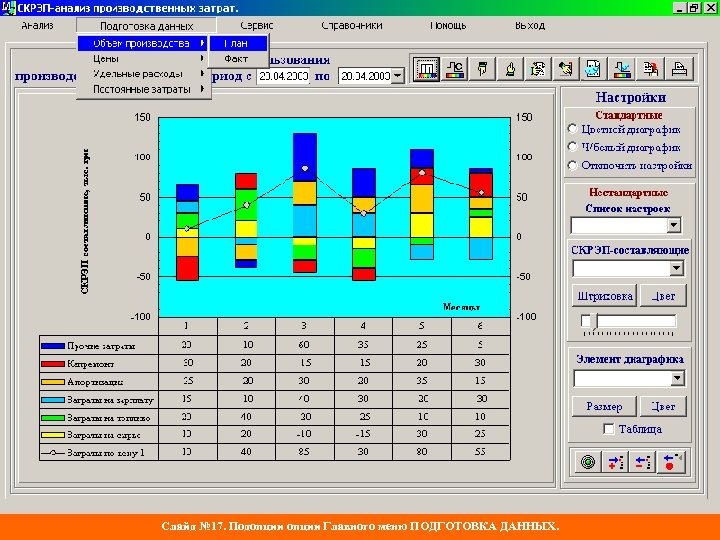The image size is (720, 540).
Task: Open the Справочники menu
Action: pyautogui.click(x=352, y=26)
